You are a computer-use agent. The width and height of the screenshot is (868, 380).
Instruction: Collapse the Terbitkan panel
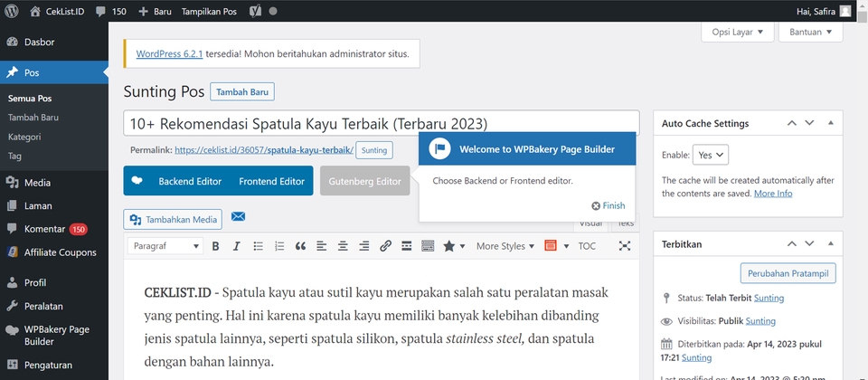(x=830, y=243)
